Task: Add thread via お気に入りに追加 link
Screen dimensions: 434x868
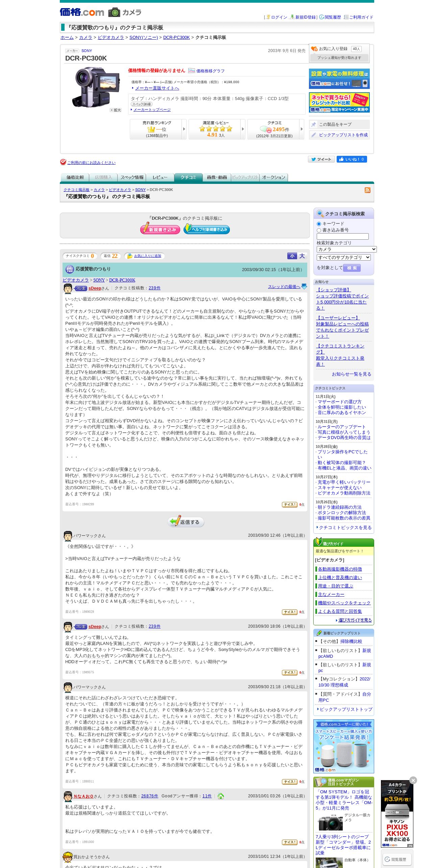Action: click(147, 256)
